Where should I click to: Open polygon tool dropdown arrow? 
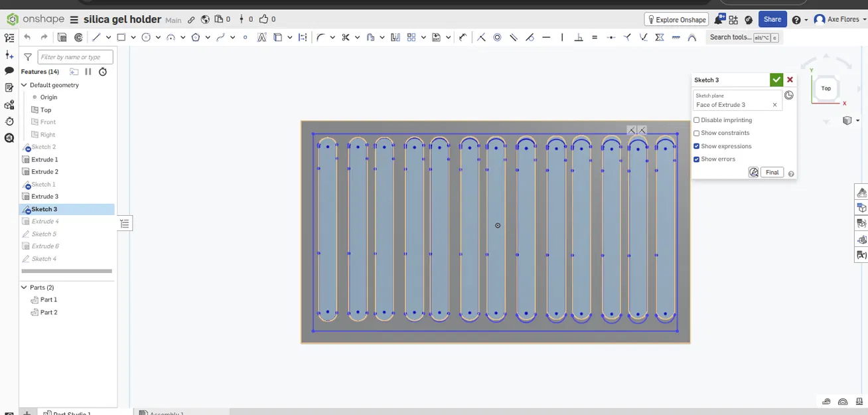point(208,37)
